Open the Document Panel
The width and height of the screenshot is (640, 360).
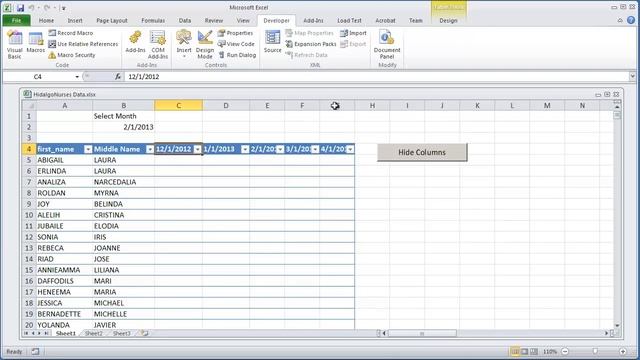(387, 44)
